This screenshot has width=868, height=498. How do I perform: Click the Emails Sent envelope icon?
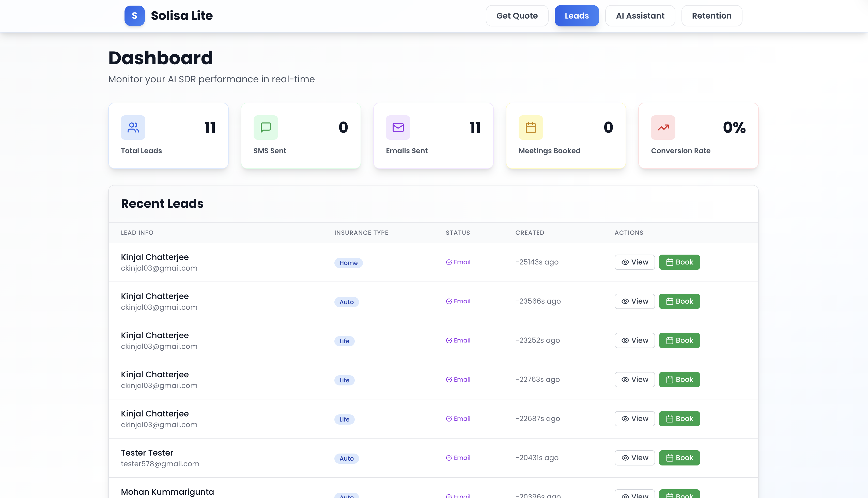click(x=398, y=128)
